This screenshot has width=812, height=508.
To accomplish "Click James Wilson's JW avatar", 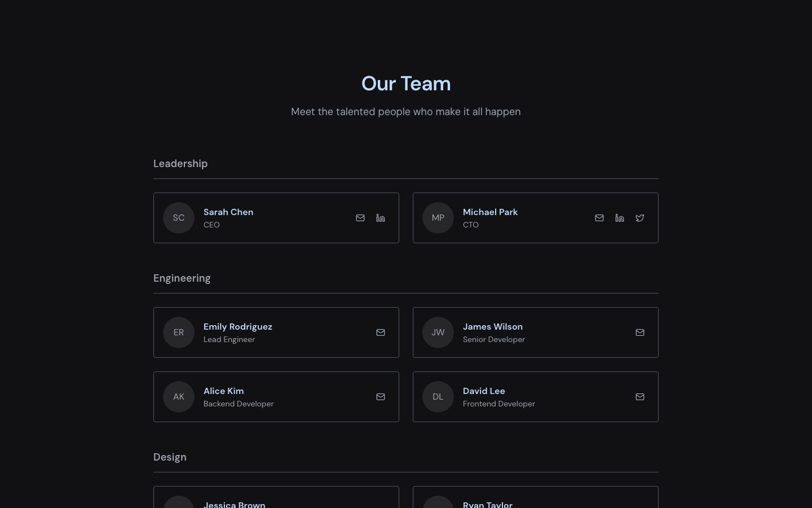I will click(438, 332).
